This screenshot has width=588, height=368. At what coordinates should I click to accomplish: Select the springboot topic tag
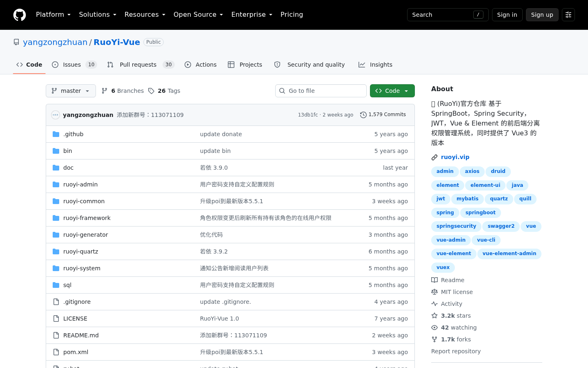480,213
